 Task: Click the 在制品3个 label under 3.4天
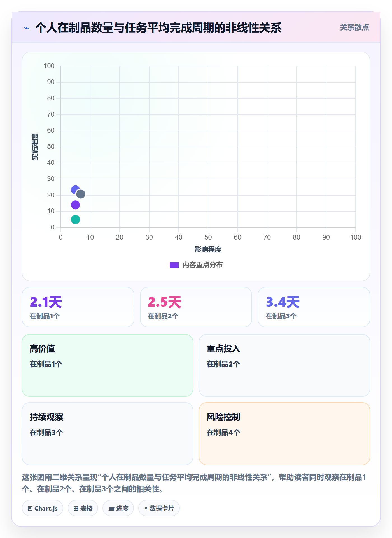tap(281, 316)
